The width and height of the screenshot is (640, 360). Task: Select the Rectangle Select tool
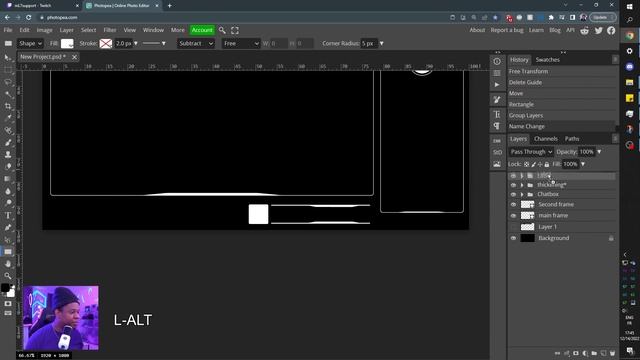point(8,70)
